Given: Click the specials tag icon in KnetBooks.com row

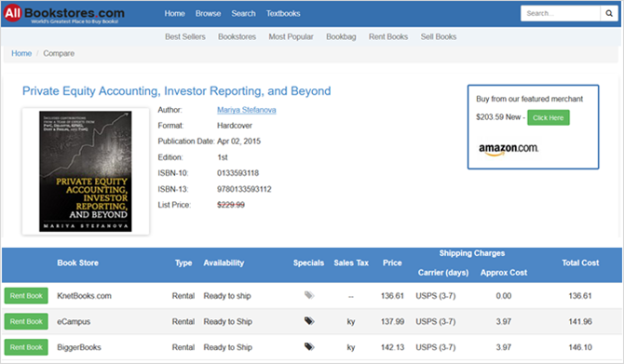Looking at the screenshot, I should point(309,295).
